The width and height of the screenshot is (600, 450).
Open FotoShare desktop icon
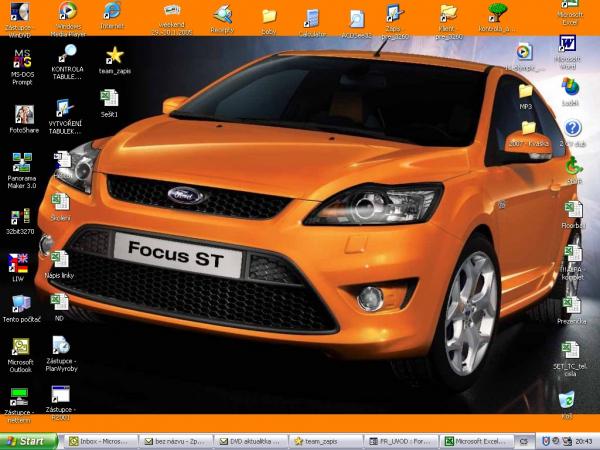click(x=21, y=115)
